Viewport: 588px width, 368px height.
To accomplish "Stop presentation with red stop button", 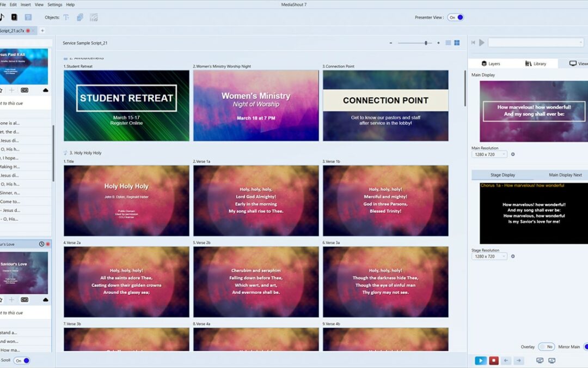I will pos(494,360).
